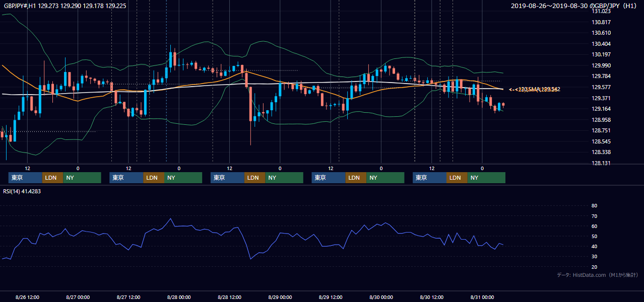Select the NY session block for 8/26
This screenshot has width=644, height=302.
(82, 178)
